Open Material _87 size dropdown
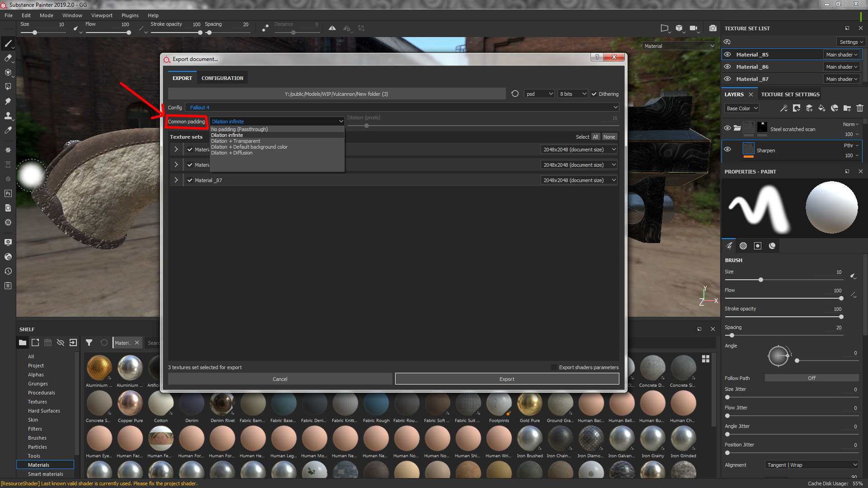Screen dimensions: 868x488 (x=579, y=180)
